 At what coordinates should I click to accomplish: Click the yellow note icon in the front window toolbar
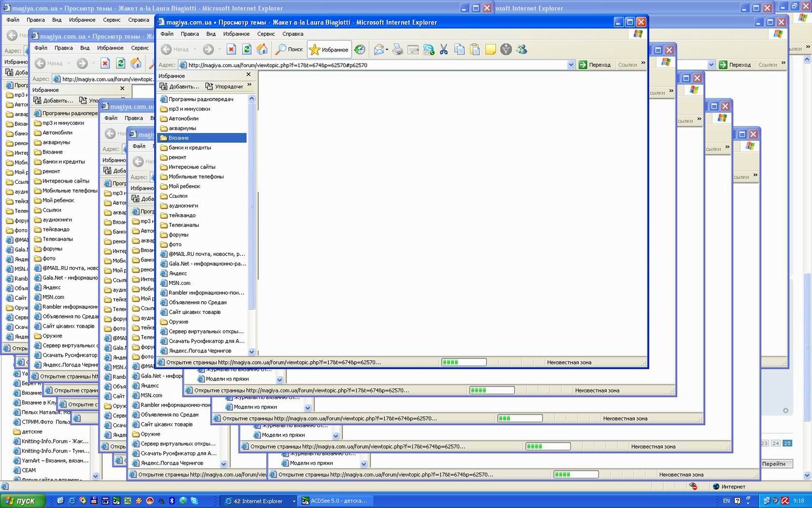[x=491, y=50]
